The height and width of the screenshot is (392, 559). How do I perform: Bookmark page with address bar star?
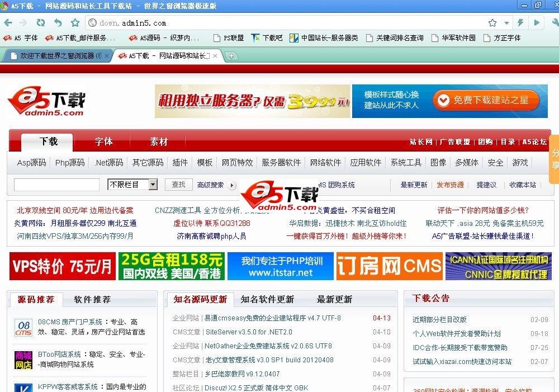[492, 23]
